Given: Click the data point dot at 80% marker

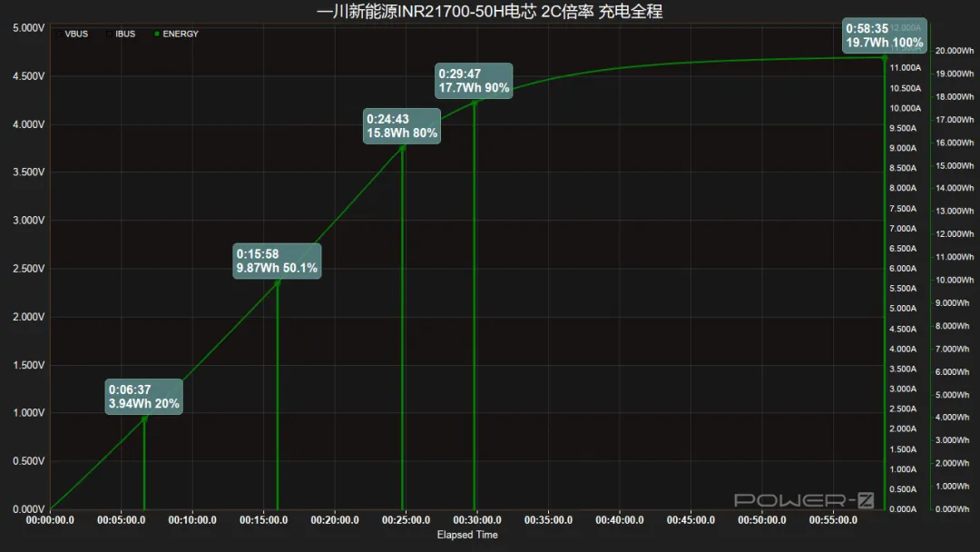Looking at the screenshot, I should [x=403, y=148].
